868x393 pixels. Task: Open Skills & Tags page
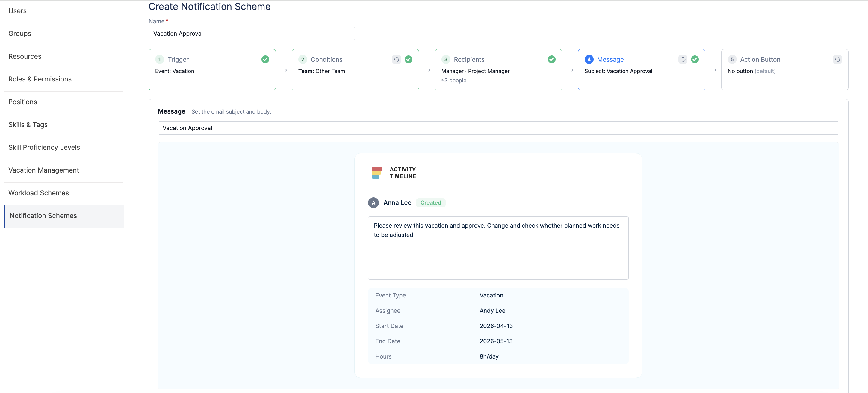coord(64,125)
